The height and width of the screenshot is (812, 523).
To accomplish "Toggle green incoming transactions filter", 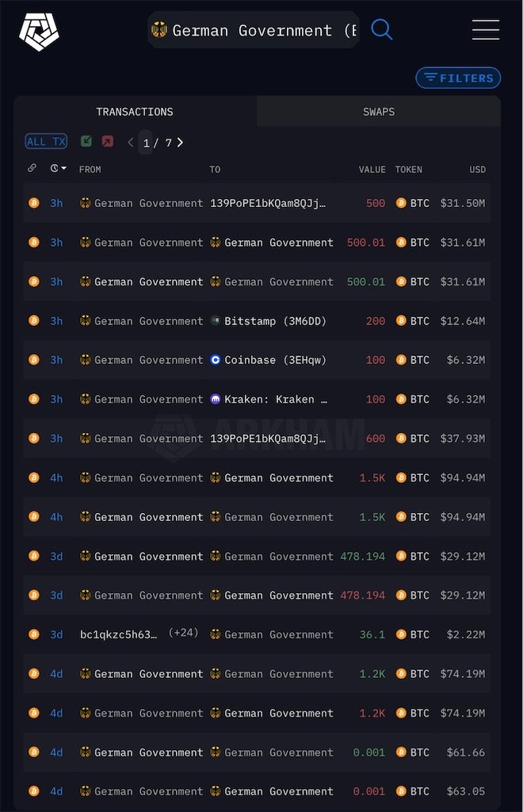I will (x=86, y=141).
